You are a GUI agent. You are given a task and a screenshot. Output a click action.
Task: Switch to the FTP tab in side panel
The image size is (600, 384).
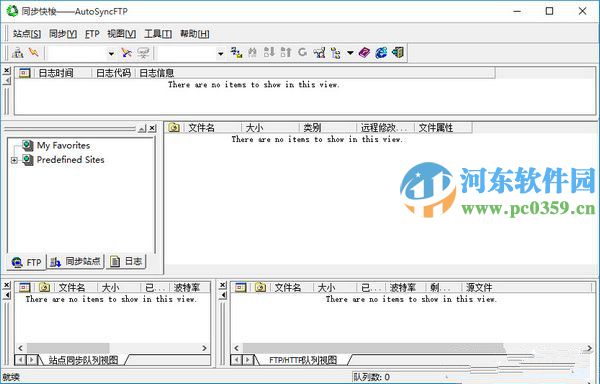(x=26, y=262)
